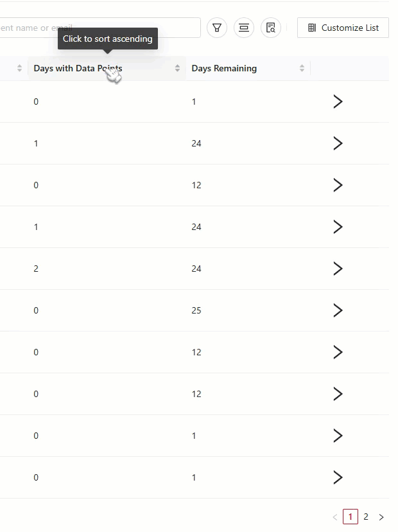Screen dimensions: 398x532
Task: Click the table icon inside Customize List button
Action: click(312, 28)
